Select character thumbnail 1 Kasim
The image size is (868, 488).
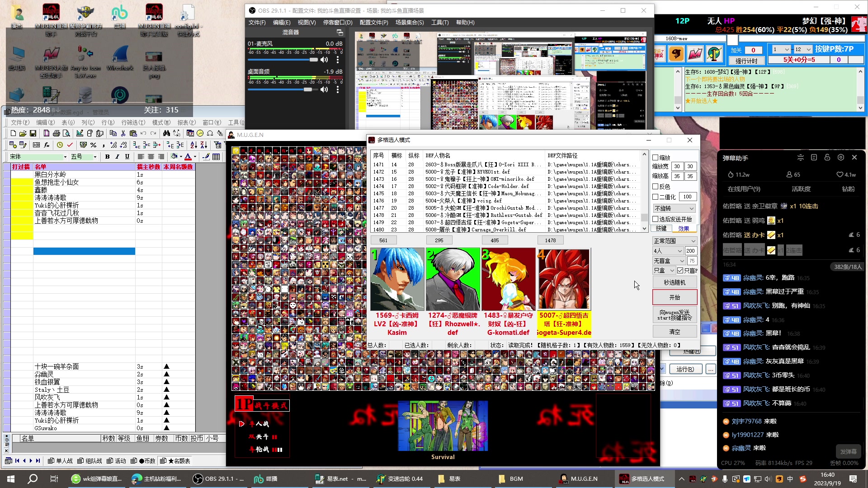coord(397,279)
